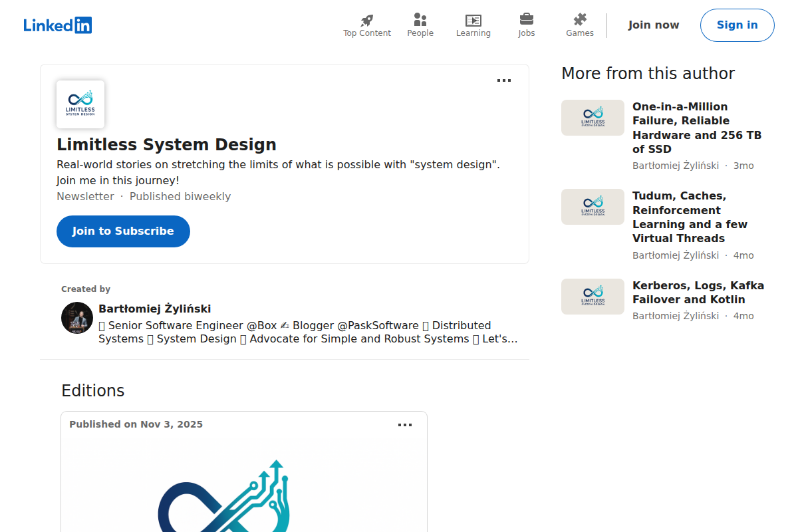Open the Learning section from the navbar
This screenshot has height=532, width=798.
click(473, 25)
